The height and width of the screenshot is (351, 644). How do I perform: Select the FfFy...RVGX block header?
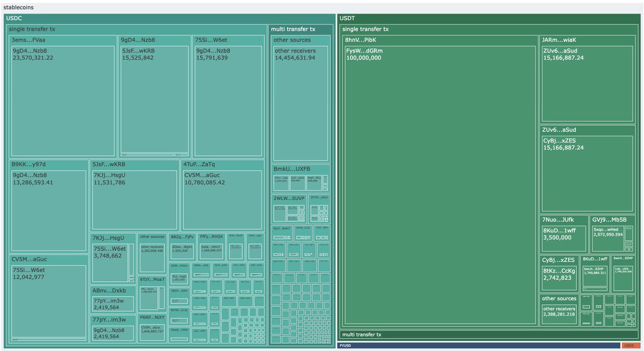tap(211, 237)
